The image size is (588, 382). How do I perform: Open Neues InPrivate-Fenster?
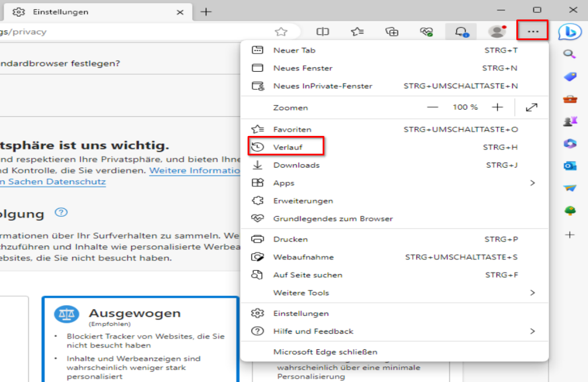(394, 86)
